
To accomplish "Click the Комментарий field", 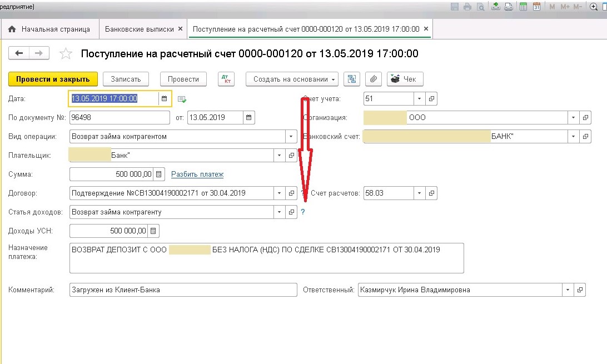I will click(x=183, y=290).
